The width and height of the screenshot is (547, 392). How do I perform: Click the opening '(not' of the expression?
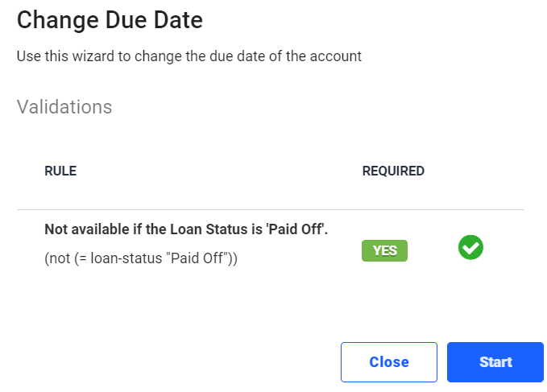pyautogui.click(x=57, y=258)
